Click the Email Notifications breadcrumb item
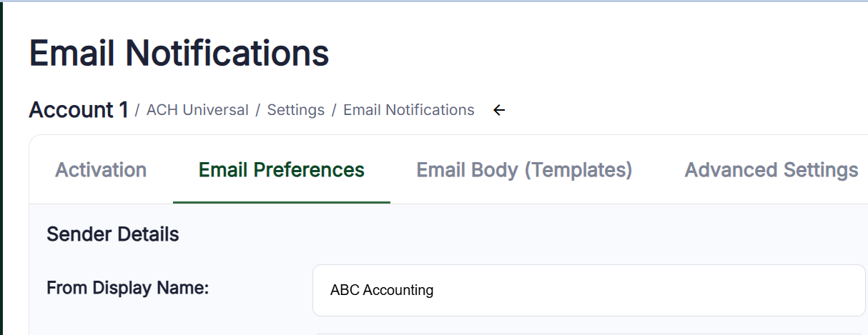The height and width of the screenshot is (335, 868). point(409,110)
